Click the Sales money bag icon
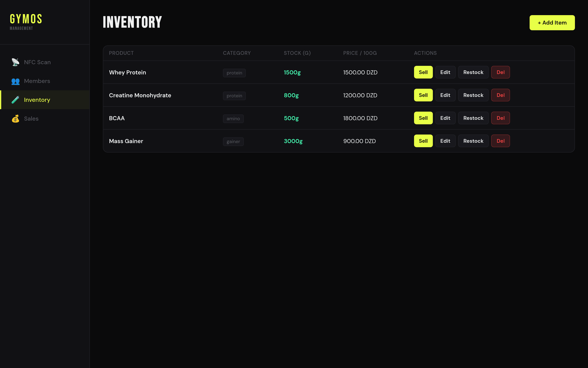 tap(16, 119)
